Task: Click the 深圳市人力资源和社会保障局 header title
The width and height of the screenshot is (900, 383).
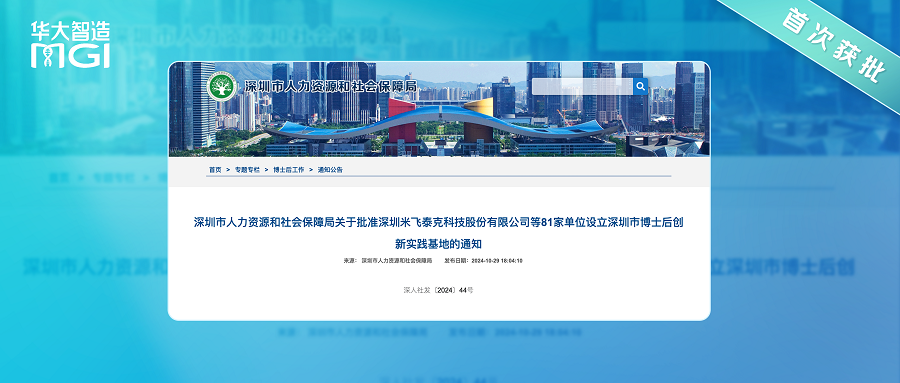Action: point(331,88)
